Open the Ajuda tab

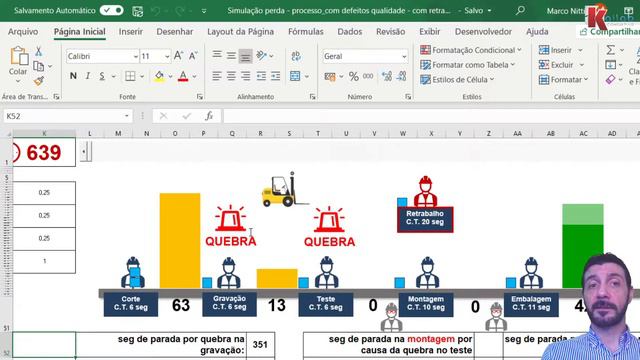point(537,31)
